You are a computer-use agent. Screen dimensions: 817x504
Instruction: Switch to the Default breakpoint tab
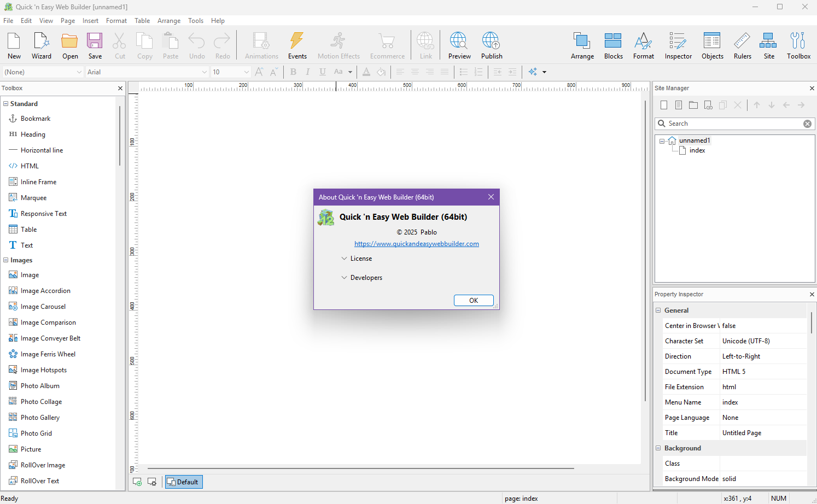coord(184,482)
